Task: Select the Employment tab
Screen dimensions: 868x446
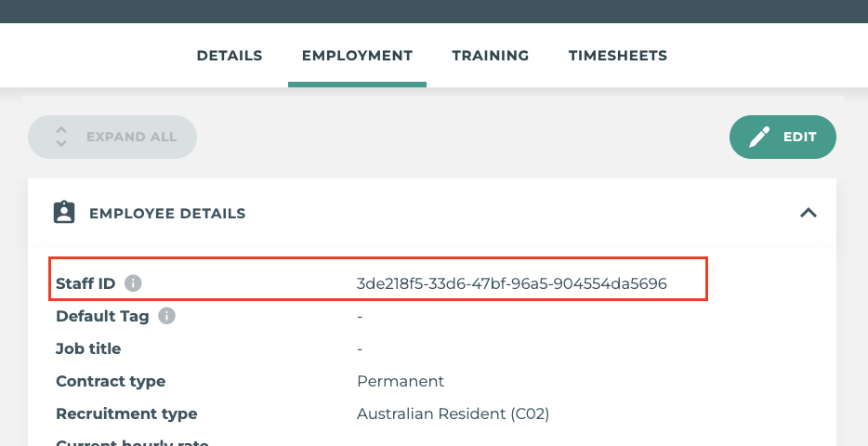Action: 357,56
